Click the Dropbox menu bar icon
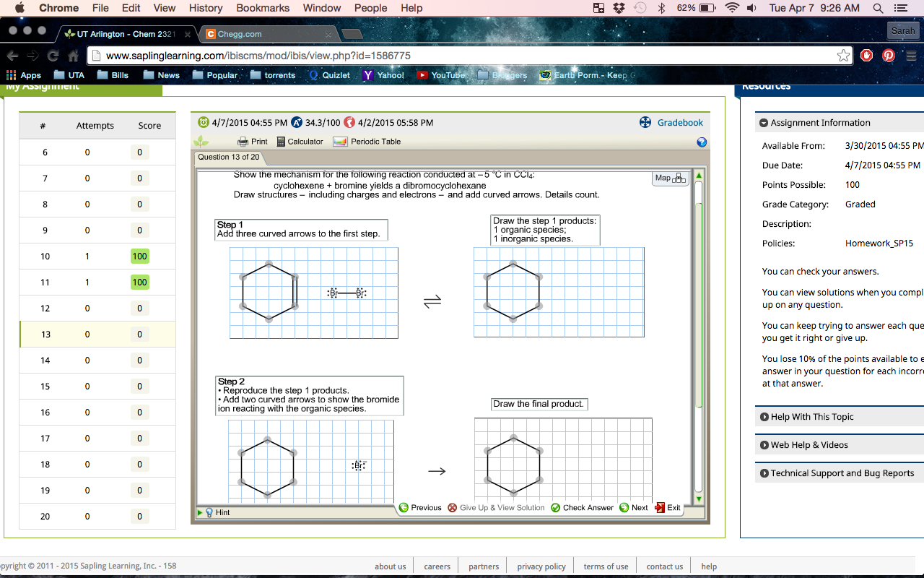924x578 pixels. click(x=619, y=8)
